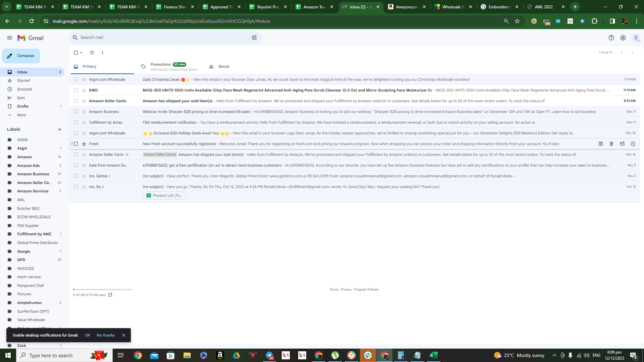
Task: Open Gmail main menu hamburger icon
Action: [9, 38]
